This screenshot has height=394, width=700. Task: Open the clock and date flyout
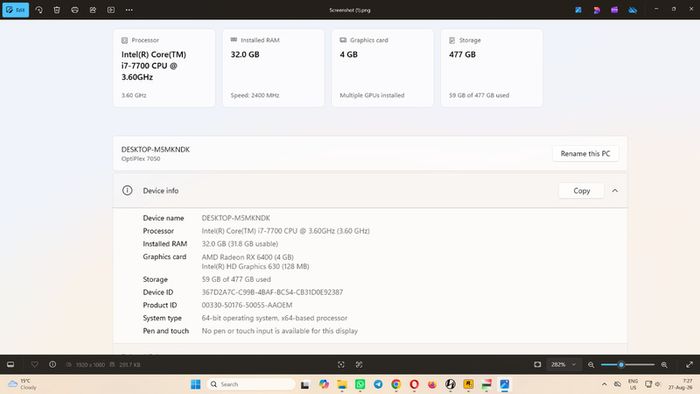click(680, 384)
